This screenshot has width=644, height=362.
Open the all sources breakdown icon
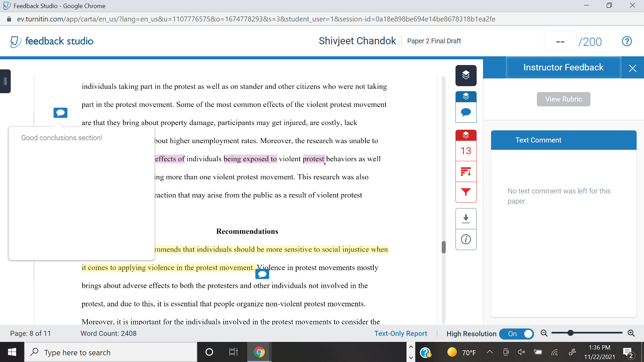tap(466, 172)
